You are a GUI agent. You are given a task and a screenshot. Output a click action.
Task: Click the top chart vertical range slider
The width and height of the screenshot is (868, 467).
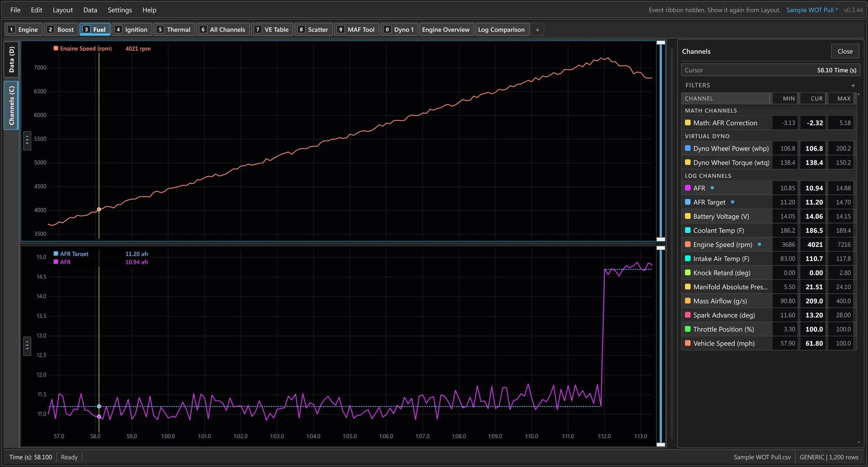661,141
